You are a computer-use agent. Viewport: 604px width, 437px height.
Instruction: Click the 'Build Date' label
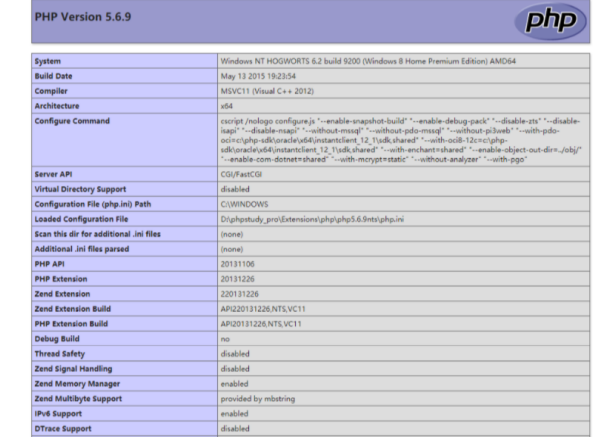(x=53, y=76)
